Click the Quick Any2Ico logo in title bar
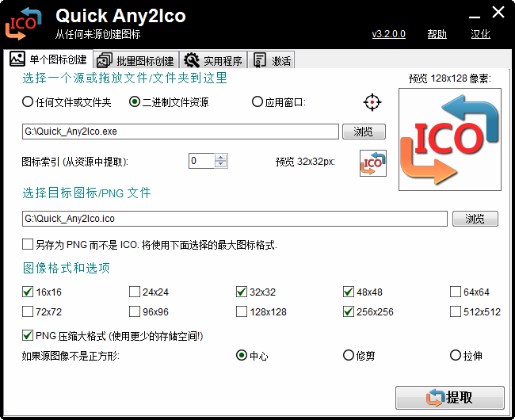The height and width of the screenshot is (420, 515). click(x=23, y=24)
